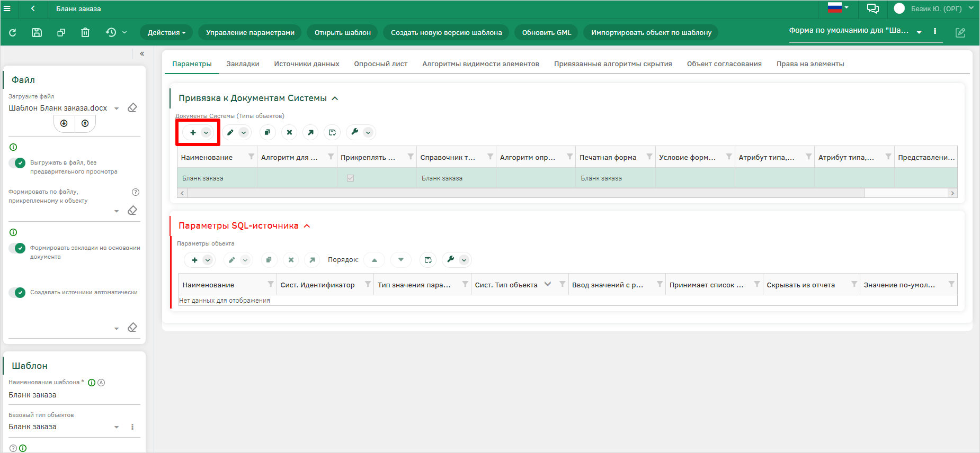980x453 pixels.
Task: Collapse Параметры SQL-источника section
Action: 307,226
